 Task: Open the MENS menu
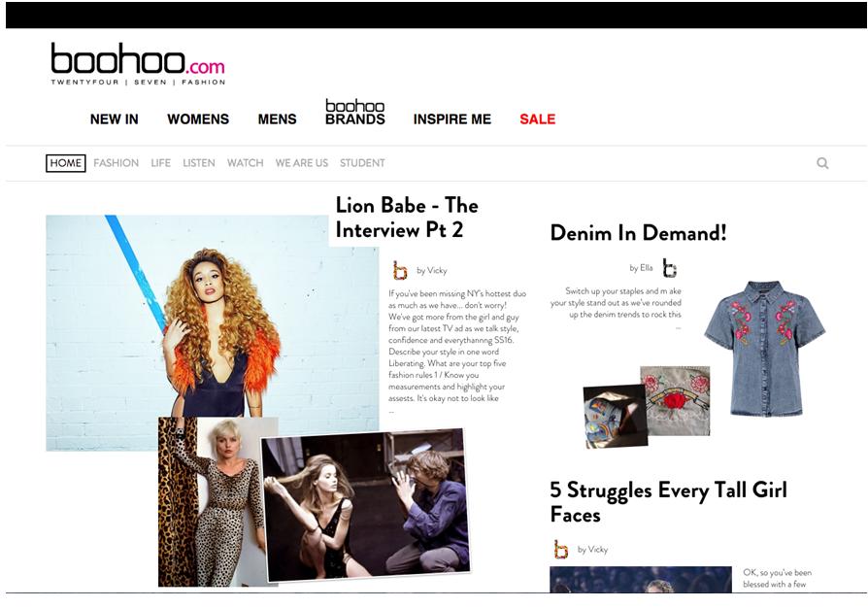click(x=278, y=119)
